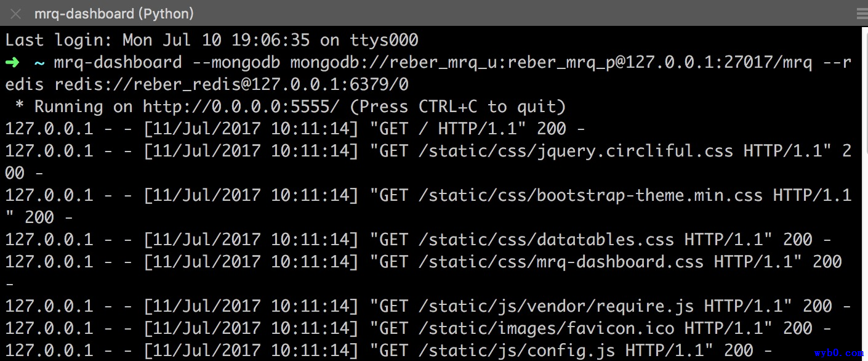Click the mrq-dashboard.css request path
The image size is (868, 361).
[x=561, y=262]
